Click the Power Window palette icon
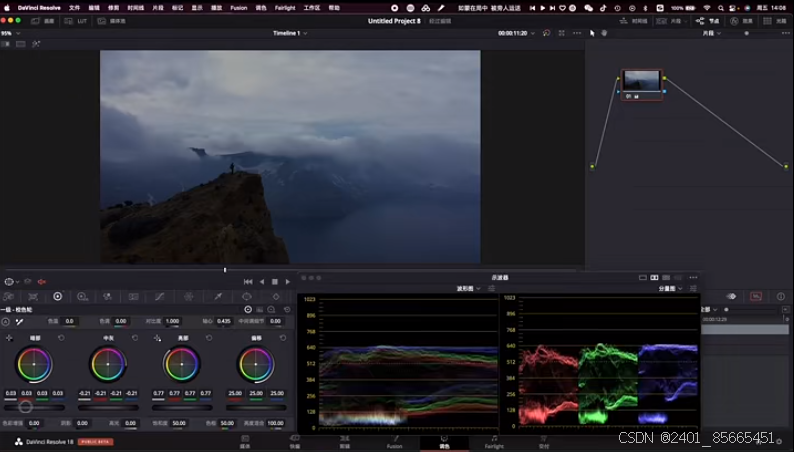Image resolution: width=794 pixels, height=452 pixels. point(246,297)
